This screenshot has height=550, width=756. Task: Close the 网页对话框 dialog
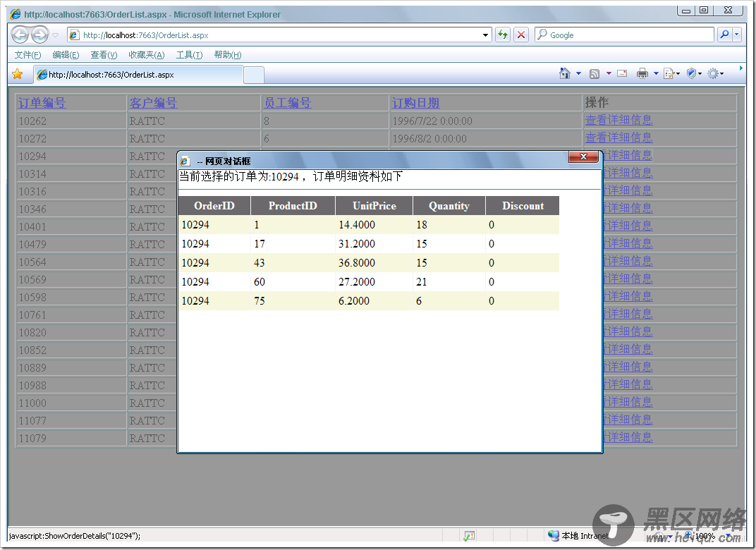coord(583,157)
